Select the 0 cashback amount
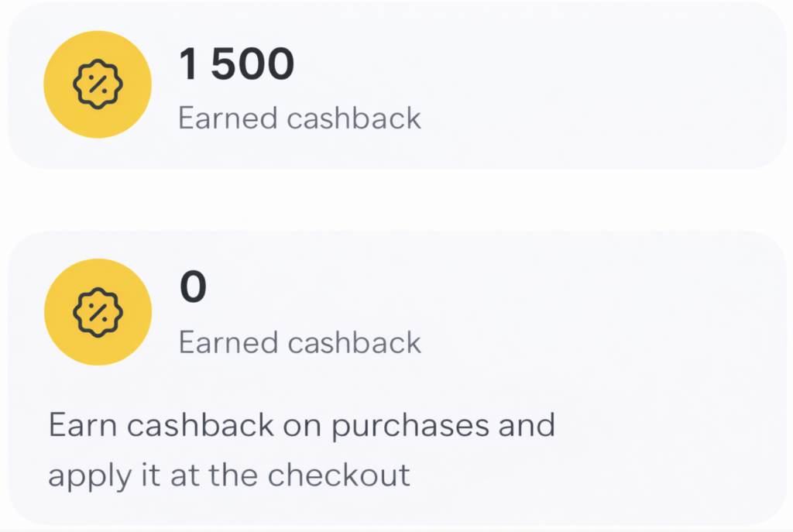The width and height of the screenshot is (793, 532). click(x=194, y=287)
